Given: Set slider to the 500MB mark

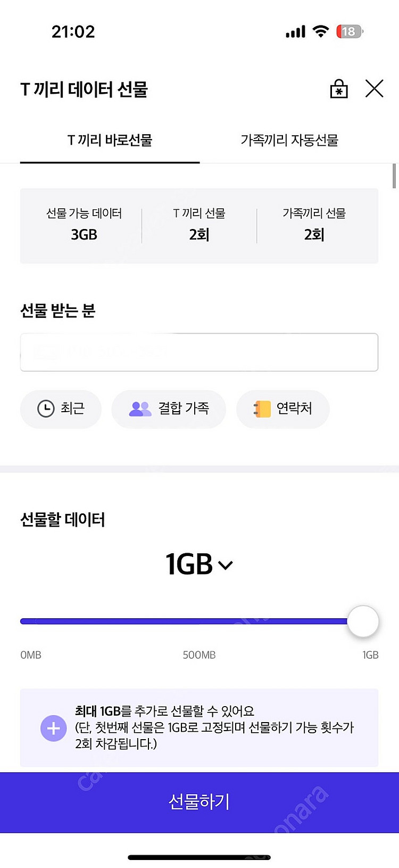Looking at the screenshot, I should click(199, 621).
